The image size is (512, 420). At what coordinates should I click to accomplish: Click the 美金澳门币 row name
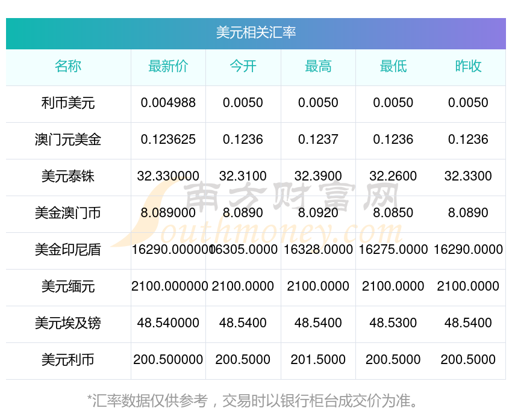click(68, 213)
